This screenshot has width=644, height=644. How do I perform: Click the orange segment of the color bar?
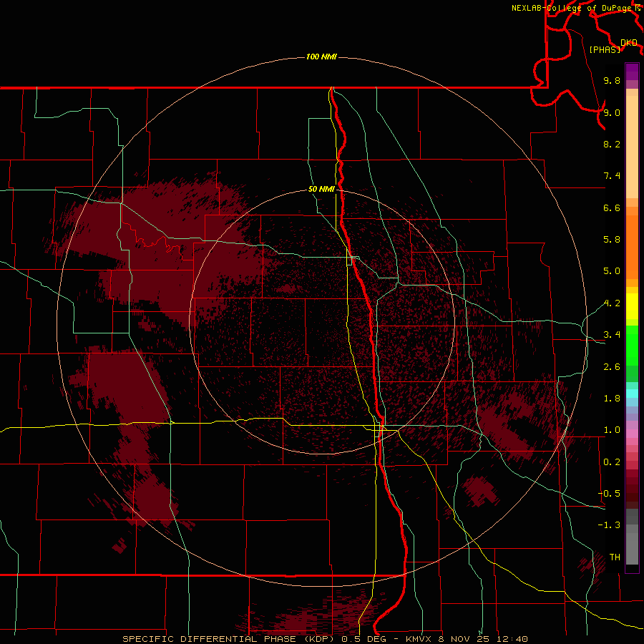(632, 248)
